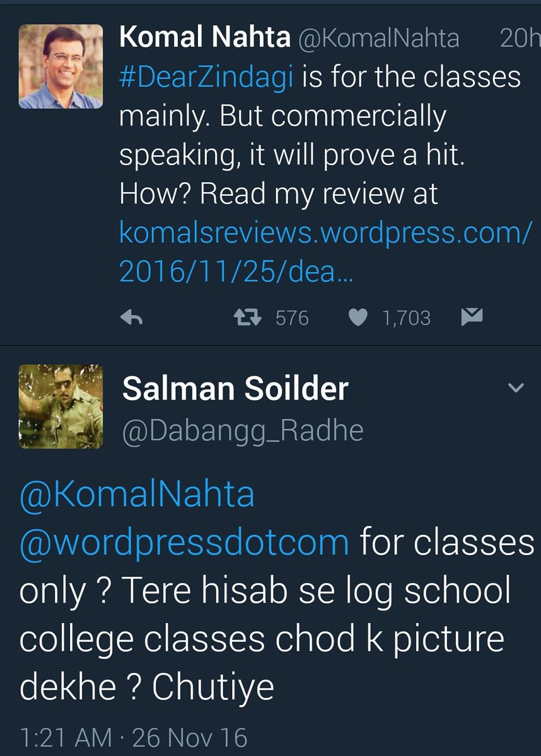Open the Salman Soilder display name
Viewport: 541px width, 756px height.
coord(235,389)
